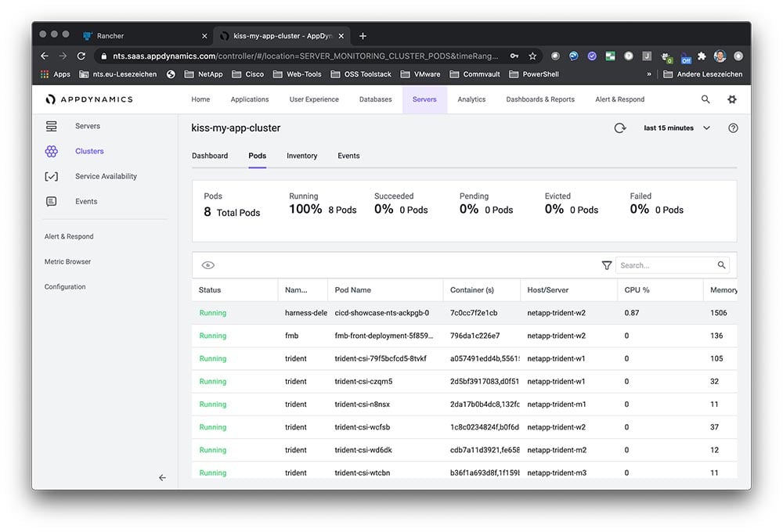Bookmark page with the star icon

tap(532, 56)
